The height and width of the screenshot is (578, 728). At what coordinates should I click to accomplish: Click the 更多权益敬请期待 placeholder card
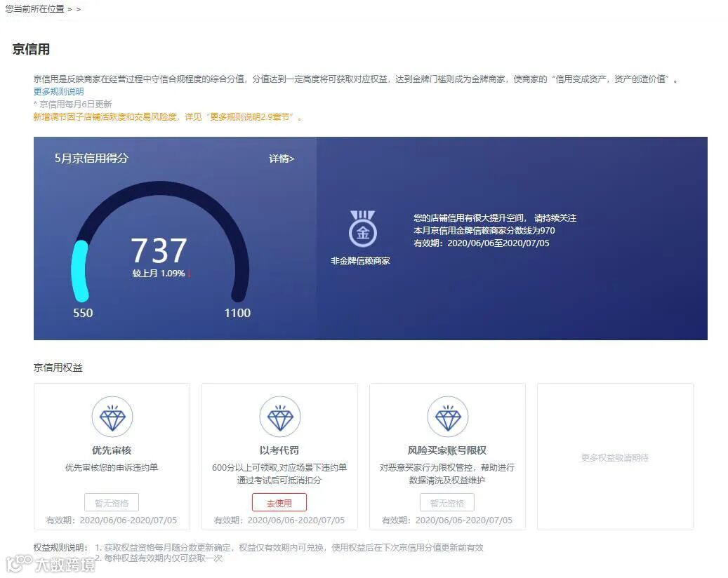pos(615,457)
